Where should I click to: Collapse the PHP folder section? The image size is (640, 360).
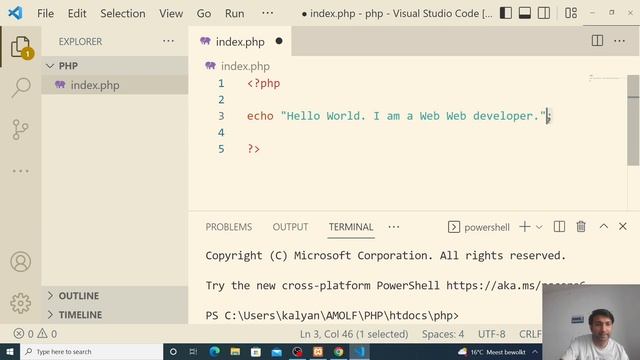pyautogui.click(x=115, y=66)
